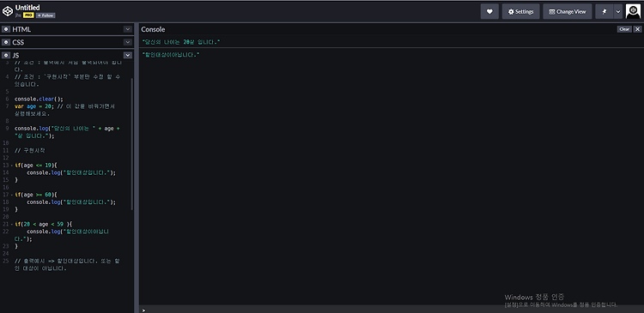Follow the pen author
The image size is (644, 313).
(x=46, y=15)
